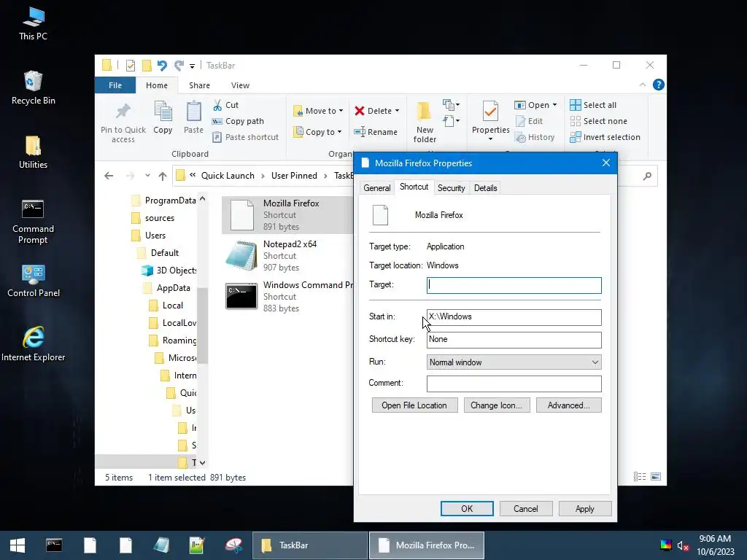Select the Windows Command Prompt shortcut
Image resolution: width=747 pixels, height=560 pixels.
(287, 296)
